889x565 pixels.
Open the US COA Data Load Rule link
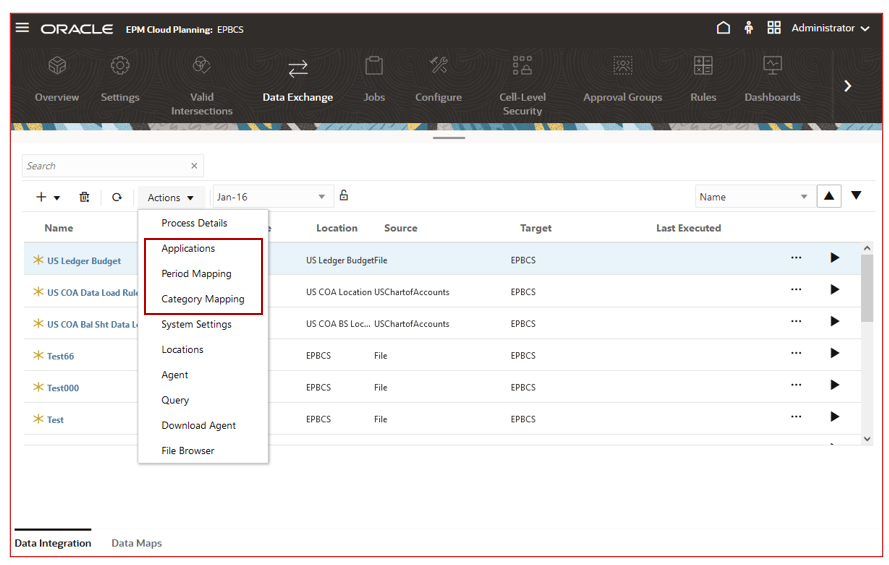tap(92, 292)
